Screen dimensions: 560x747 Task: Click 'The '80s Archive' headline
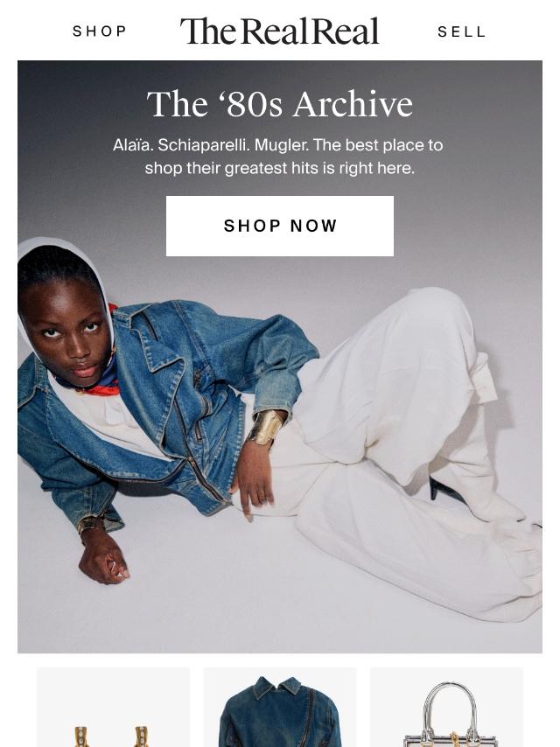click(x=280, y=104)
